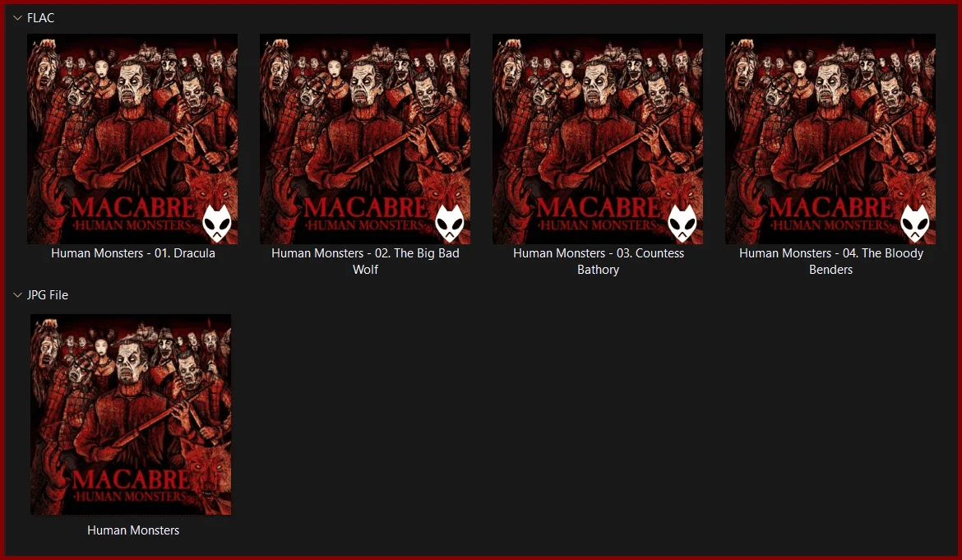Image resolution: width=962 pixels, height=560 pixels.
Task: Click file name 'Human Monsters - 03. Countess Bathory'
Action: [599, 261]
